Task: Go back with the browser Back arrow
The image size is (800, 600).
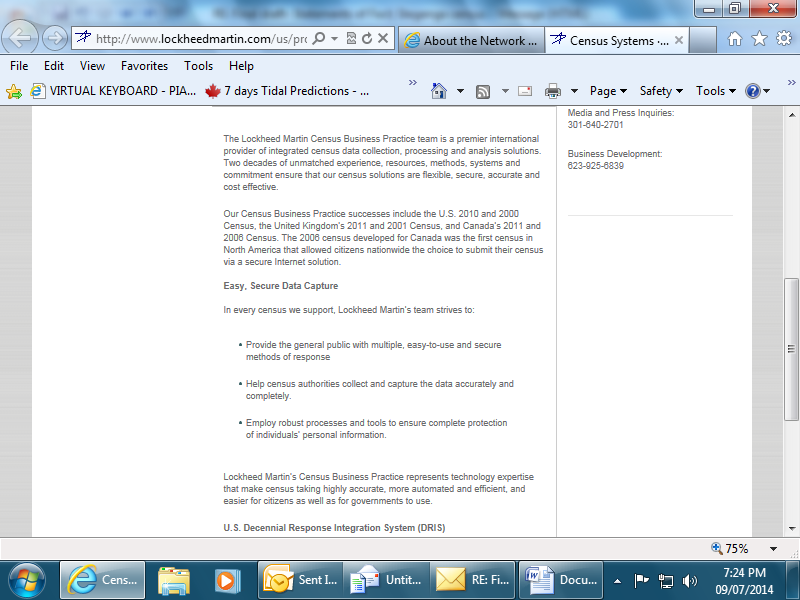Action: tap(20, 37)
